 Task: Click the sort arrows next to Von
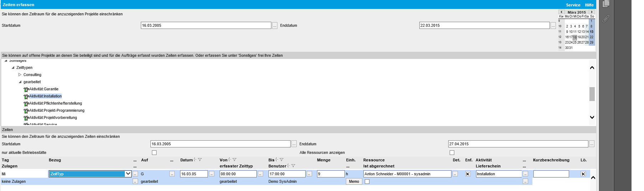[230, 160]
